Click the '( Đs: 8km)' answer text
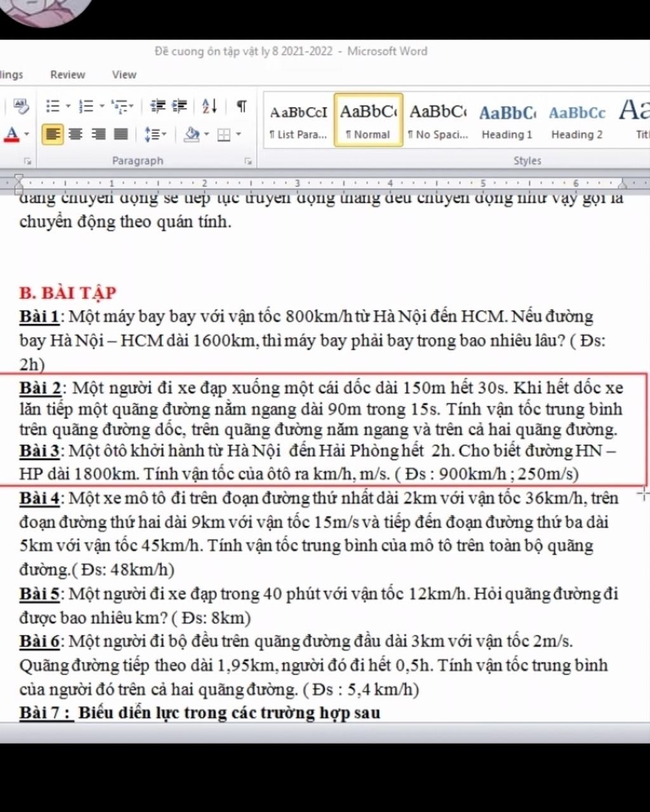Image resolution: width=650 pixels, height=812 pixels. (211, 618)
